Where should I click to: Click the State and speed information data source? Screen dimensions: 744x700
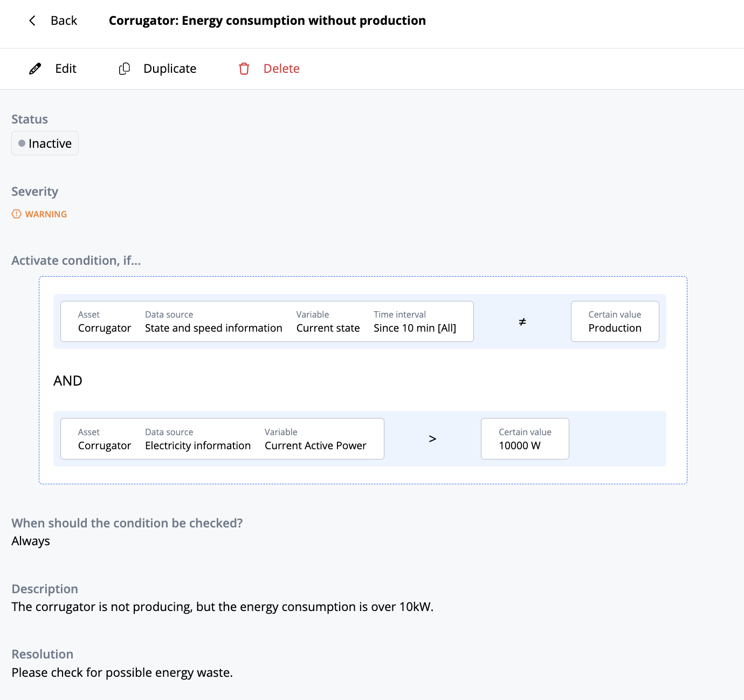pyautogui.click(x=213, y=328)
